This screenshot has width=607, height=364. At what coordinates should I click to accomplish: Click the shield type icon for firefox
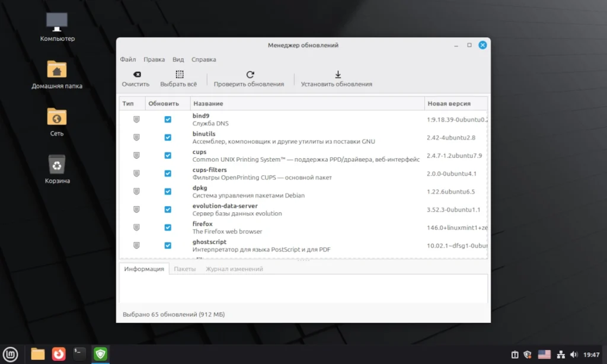(x=136, y=227)
